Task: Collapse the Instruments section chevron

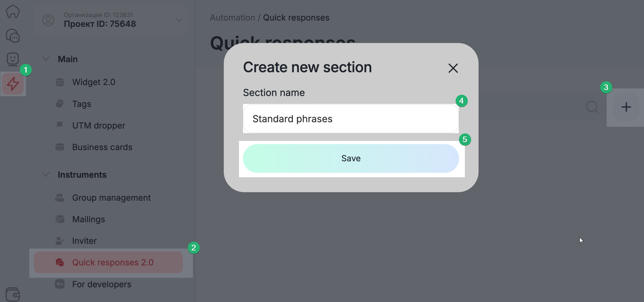Action: tap(46, 175)
